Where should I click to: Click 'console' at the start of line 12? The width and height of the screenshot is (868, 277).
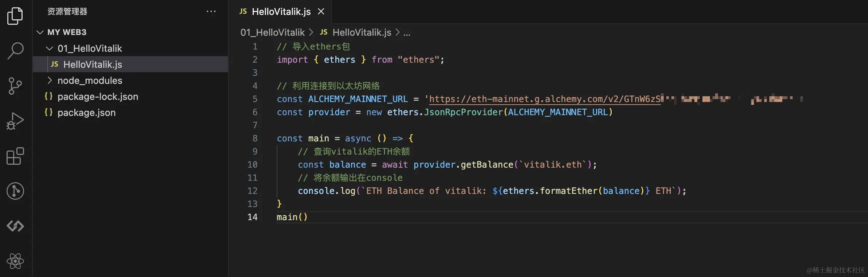pyautogui.click(x=316, y=191)
